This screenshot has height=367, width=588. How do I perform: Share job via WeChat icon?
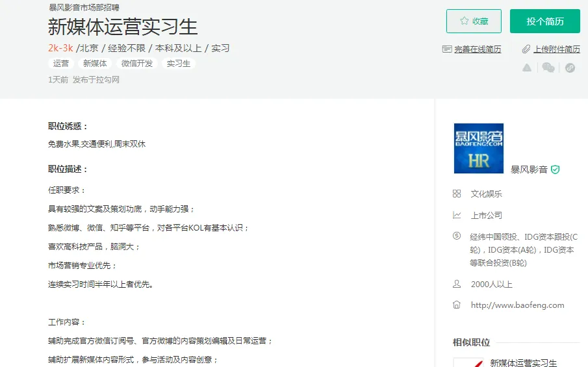pyautogui.click(x=548, y=68)
